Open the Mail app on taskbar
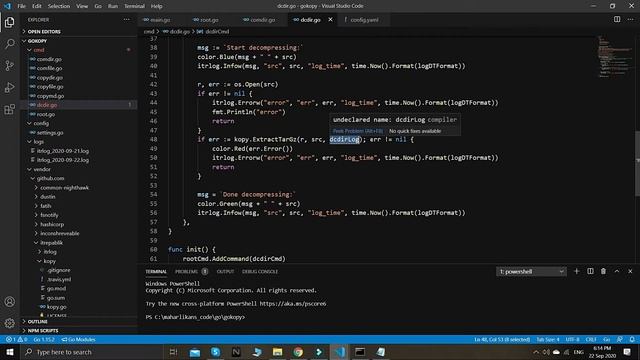640x360 pixels. point(195,352)
